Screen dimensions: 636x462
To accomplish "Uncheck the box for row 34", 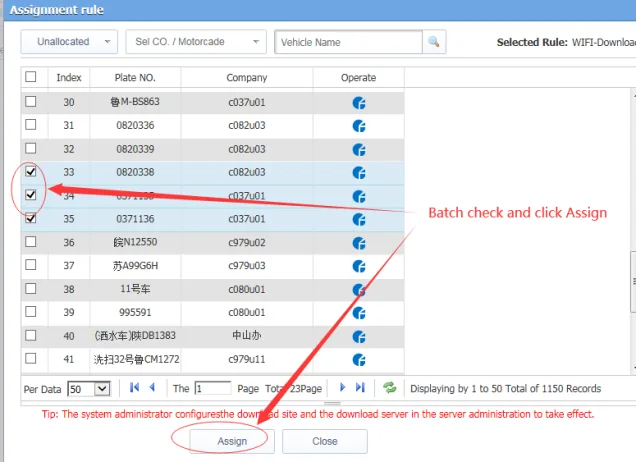I will click(31, 195).
